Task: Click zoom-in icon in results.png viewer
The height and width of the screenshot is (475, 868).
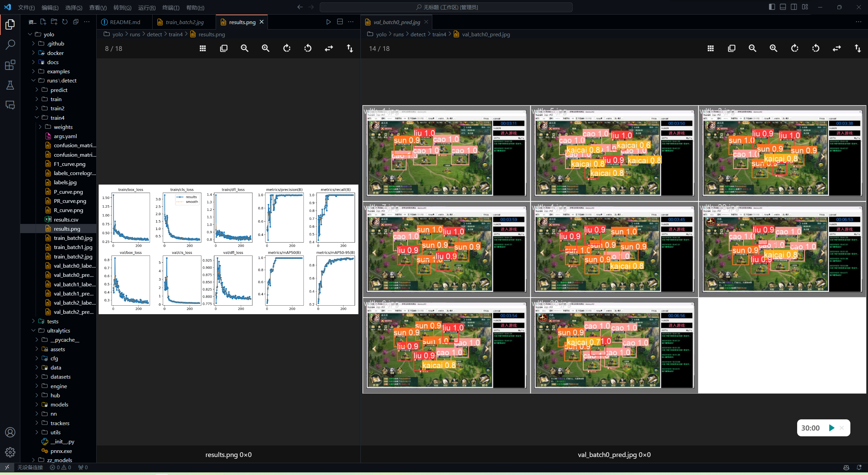Action: (265, 49)
